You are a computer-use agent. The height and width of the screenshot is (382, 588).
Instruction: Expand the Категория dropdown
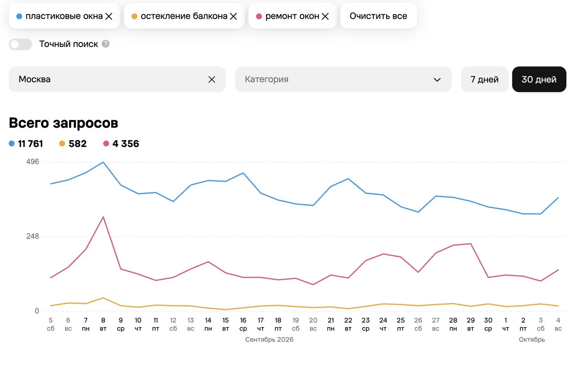pos(343,79)
